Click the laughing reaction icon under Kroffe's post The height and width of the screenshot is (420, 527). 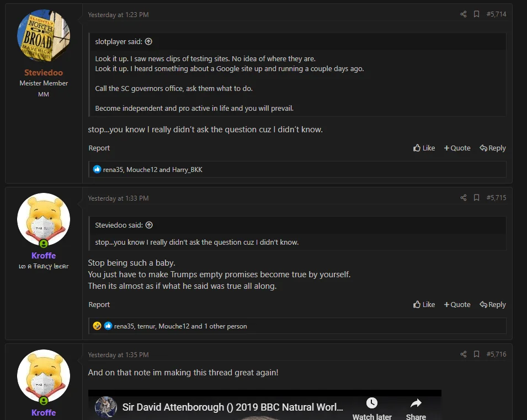97,326
